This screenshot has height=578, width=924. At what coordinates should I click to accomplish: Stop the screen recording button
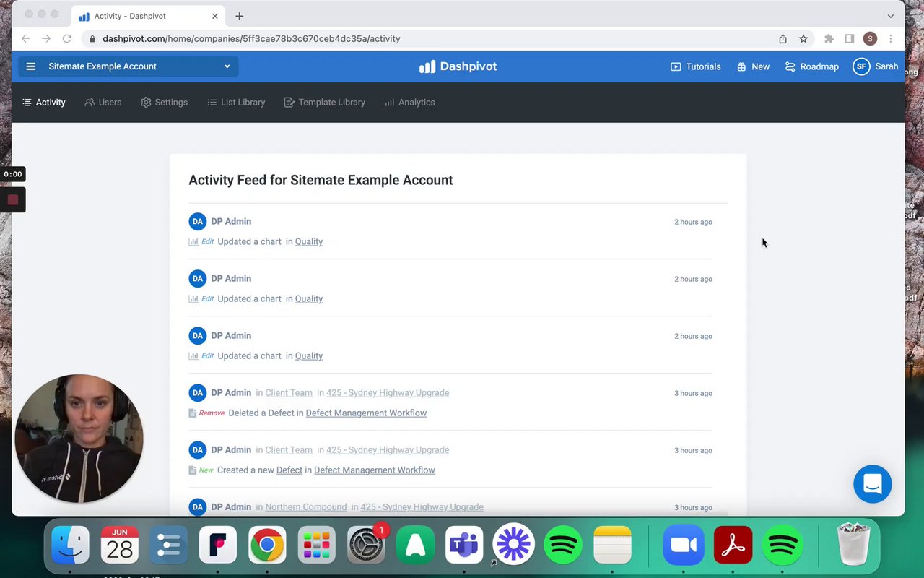click(13, 200)
